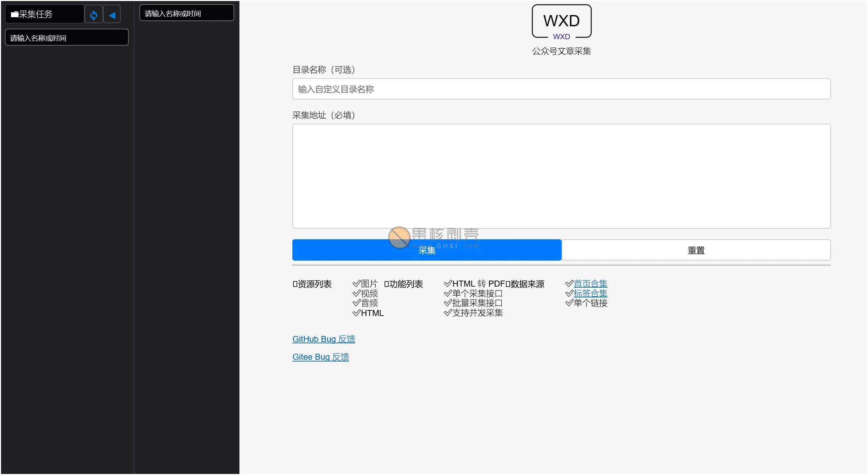Click the HTML 转 PDF feature item
868x475 pixels.
click(474, 283)
